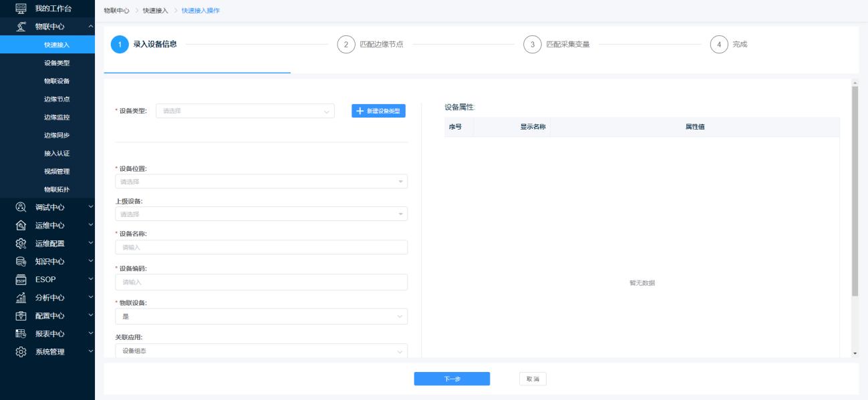Open the 设备位置 dropdown
Viewport: 868px width, 400px height.
click(x=261, y=182)
